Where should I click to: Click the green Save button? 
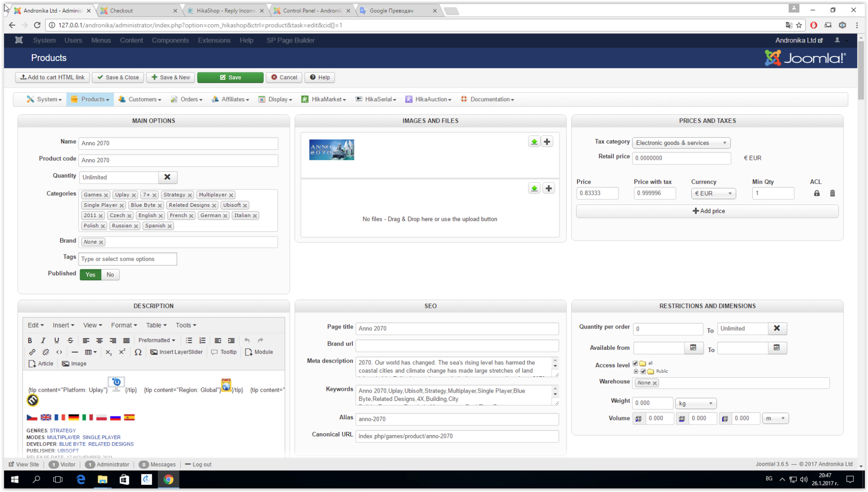tap(230, 77)
